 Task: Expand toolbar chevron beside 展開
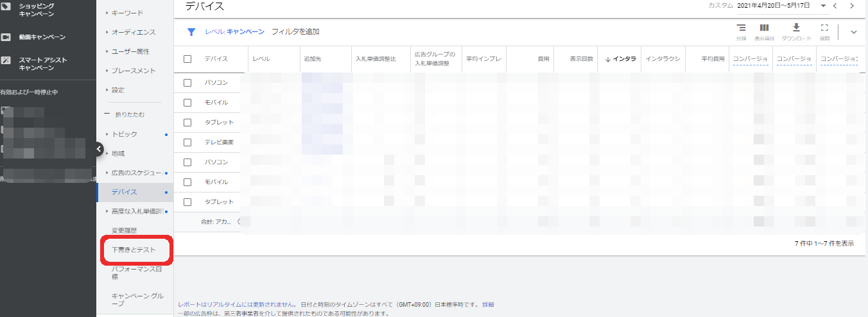click(853, 31)
